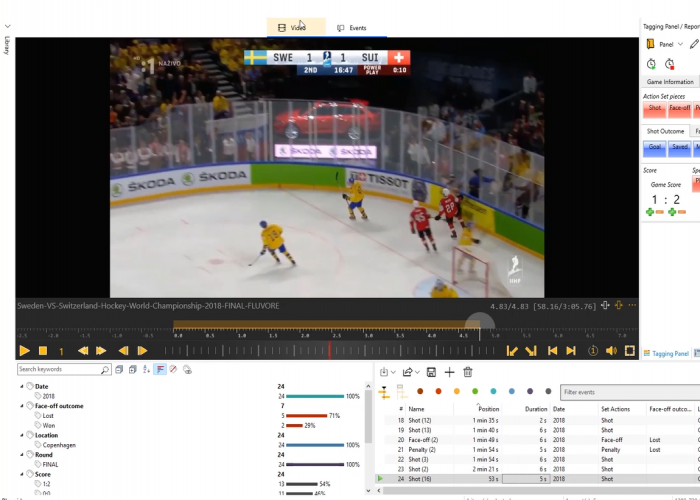Stop timer with red-square stopwatch icon
Image resolution: width=700 pixels, height=500 pixels.
(670, 64)
